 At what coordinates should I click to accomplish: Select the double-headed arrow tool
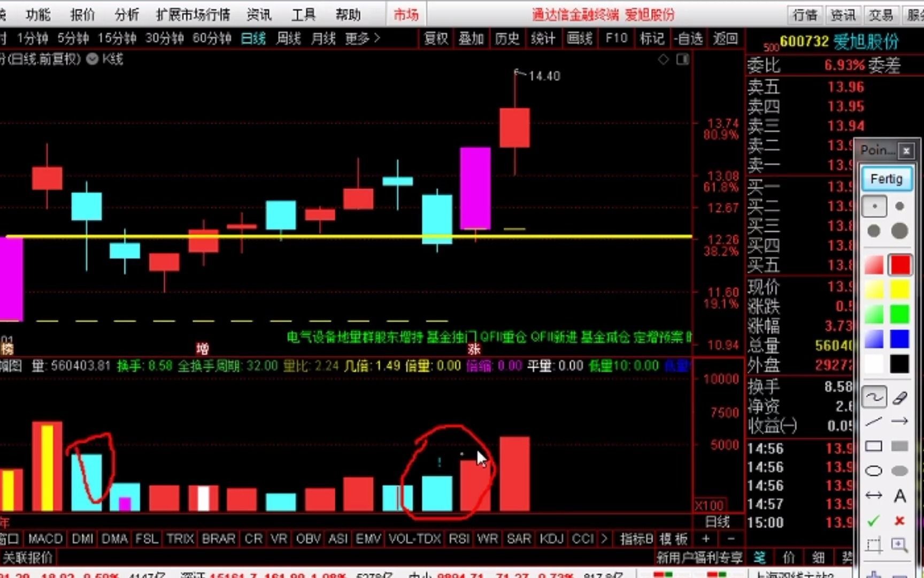point(874,496)
